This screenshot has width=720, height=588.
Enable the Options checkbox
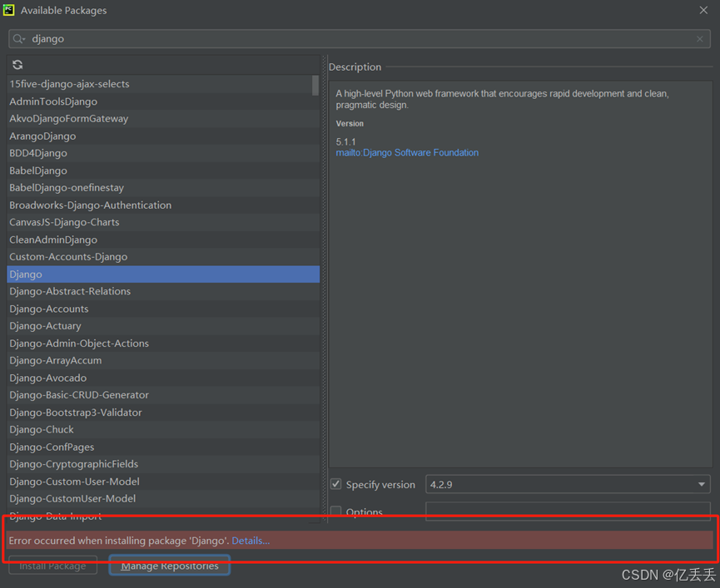tap(336, 511)
